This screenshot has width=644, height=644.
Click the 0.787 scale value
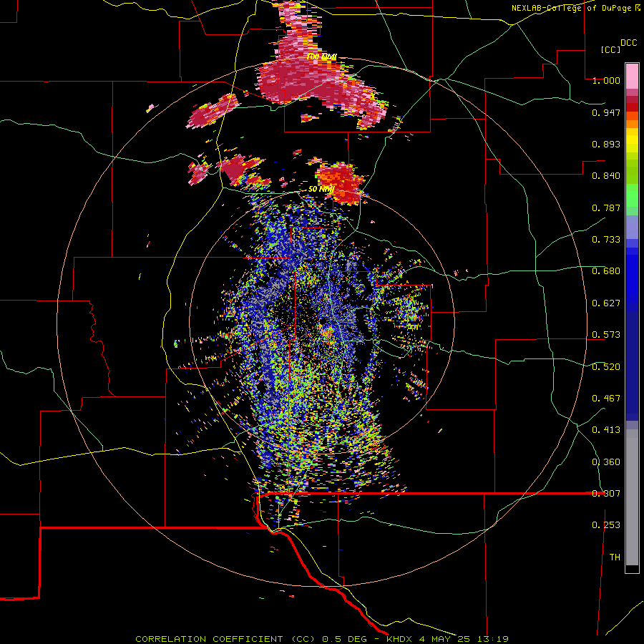606,208
